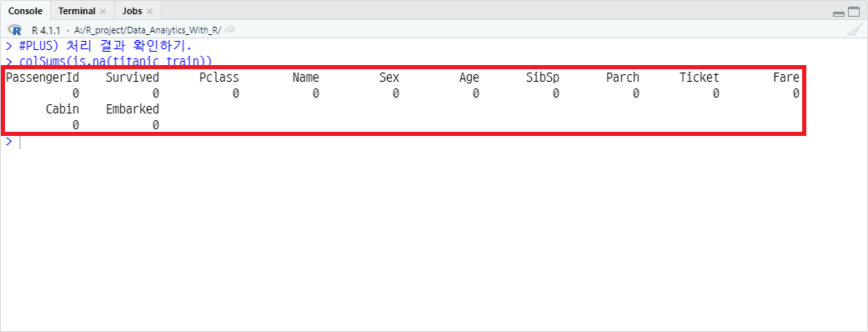Click the colSums(is.na(titanic_train)) command line
This screenshot has height=332, width=868.
pyautogui.click(x=115, y=60)
